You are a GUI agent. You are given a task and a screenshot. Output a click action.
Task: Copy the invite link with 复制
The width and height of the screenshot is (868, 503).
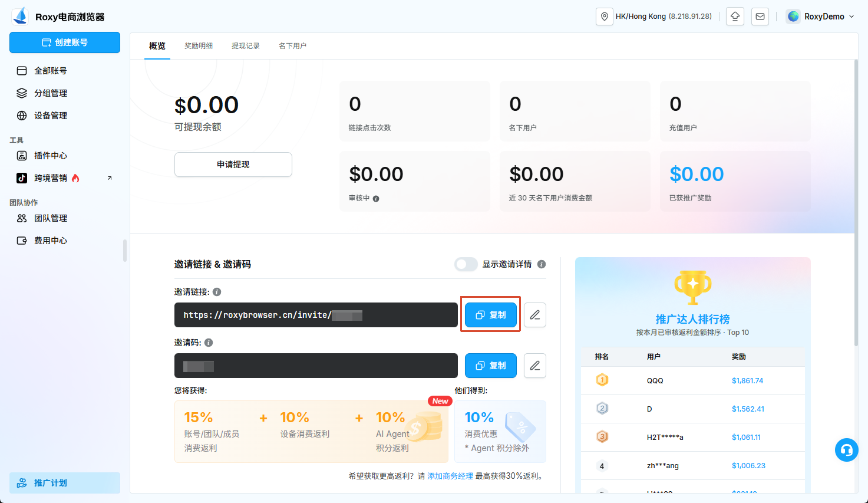[x=491, y=315]
